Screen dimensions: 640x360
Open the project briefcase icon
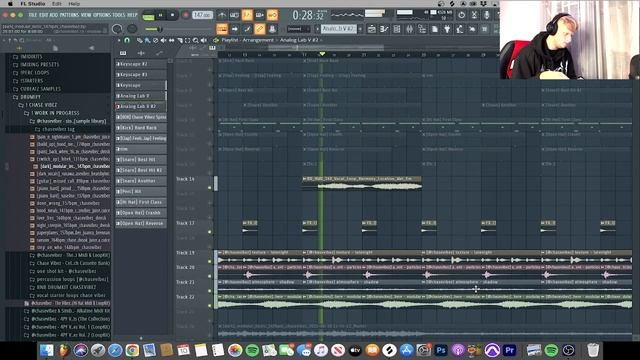(372, 29)
